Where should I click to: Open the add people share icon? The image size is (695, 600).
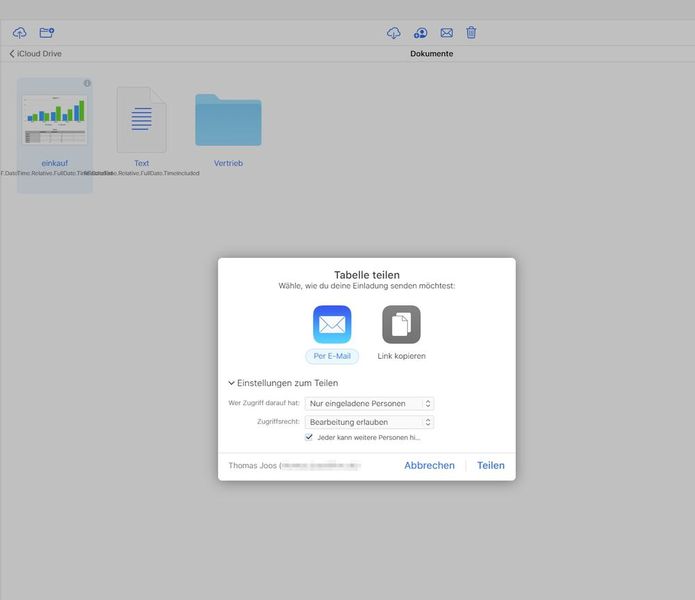pyautogui.click(x=420, y=33)
